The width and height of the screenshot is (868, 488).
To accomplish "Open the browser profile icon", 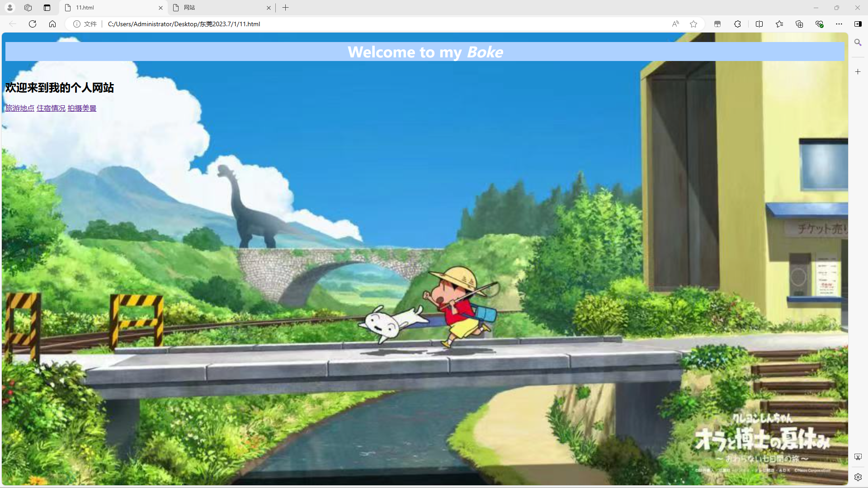I will click(x=10, y=8).
